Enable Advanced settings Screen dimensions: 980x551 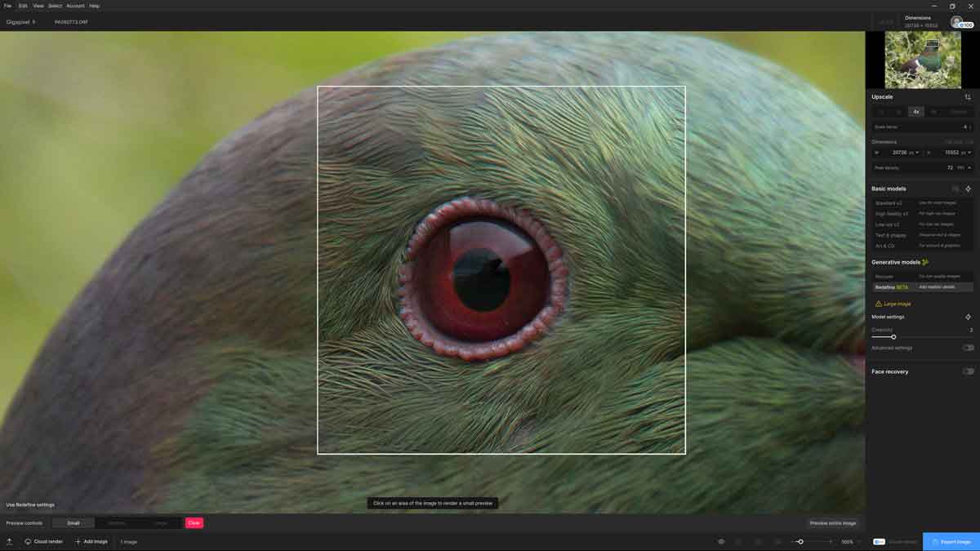[x=967, y=348]
